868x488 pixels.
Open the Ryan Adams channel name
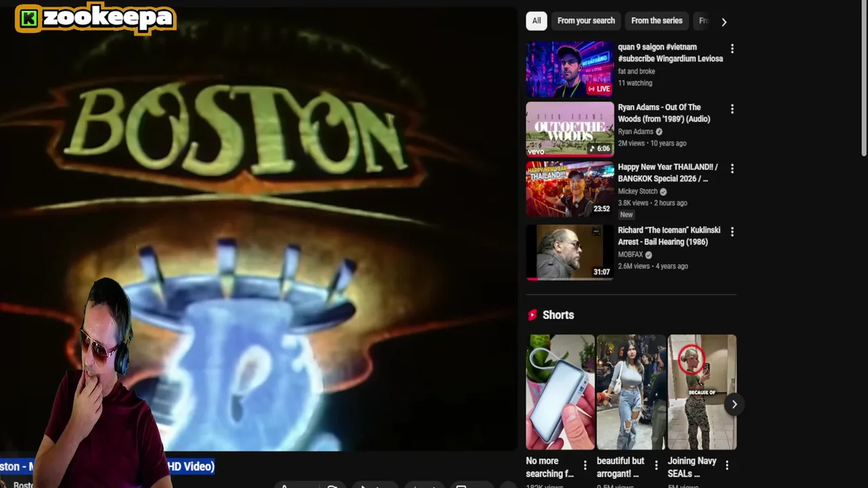click(635, 131)
